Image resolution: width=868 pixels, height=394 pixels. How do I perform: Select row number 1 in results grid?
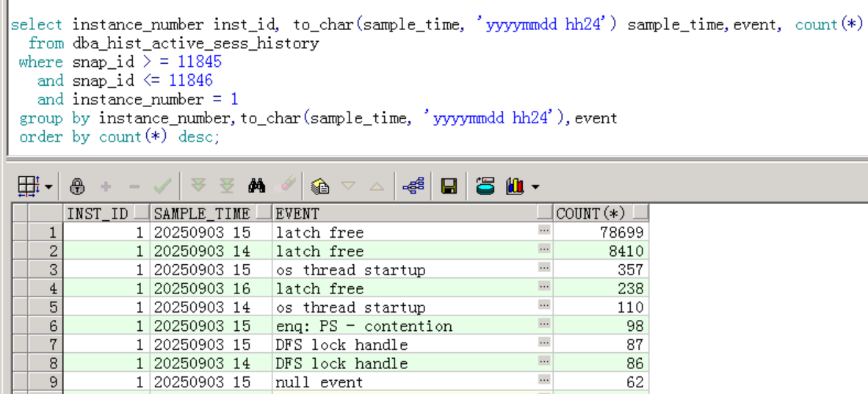[46, 232]
